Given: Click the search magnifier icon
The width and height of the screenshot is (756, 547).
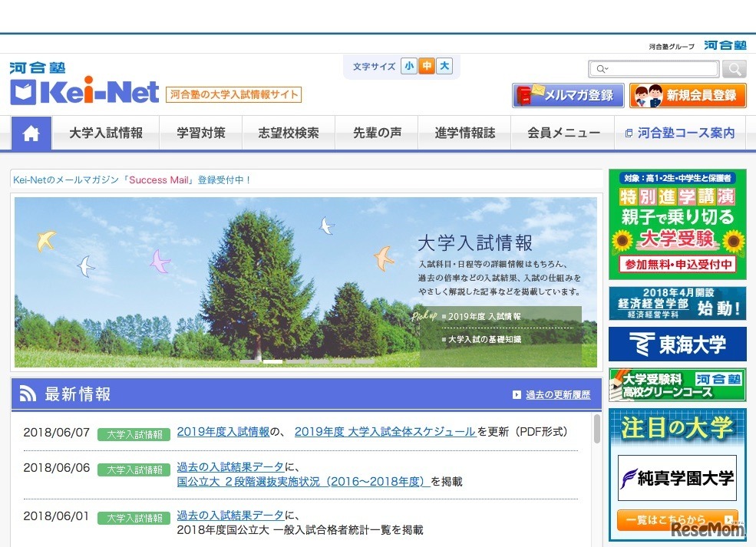Looking at the screenshot, I should coord(735,69).
